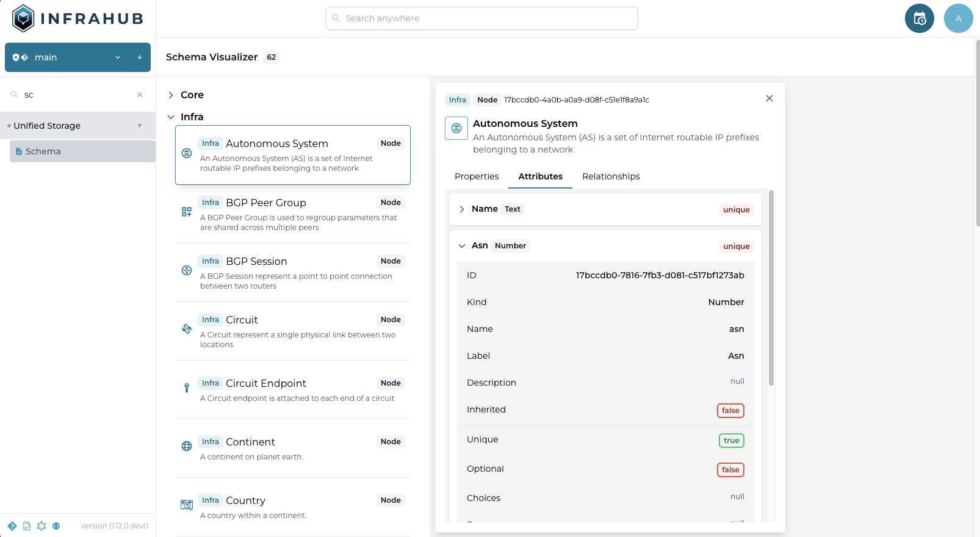This screenshot has height=537, width=980.
Task: Open the Circuit Endpoint schema entry
Action: 293,389
